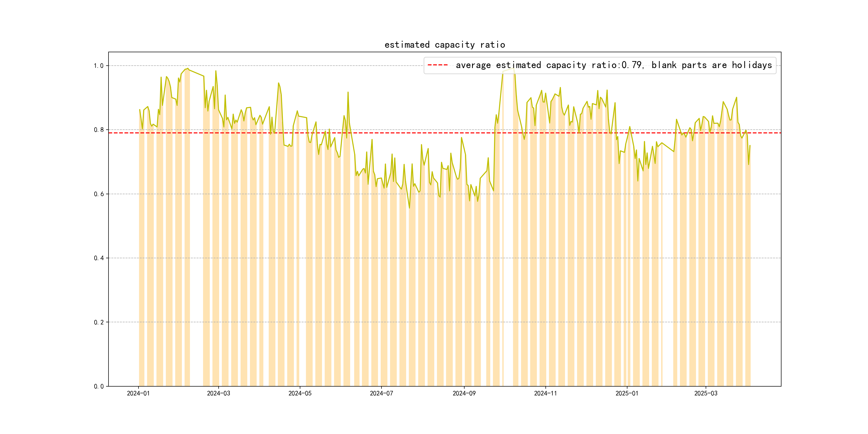Click the 0.6 y-axis tick label
The height and width of the screenshot is (434, 868).
[98, 194]
